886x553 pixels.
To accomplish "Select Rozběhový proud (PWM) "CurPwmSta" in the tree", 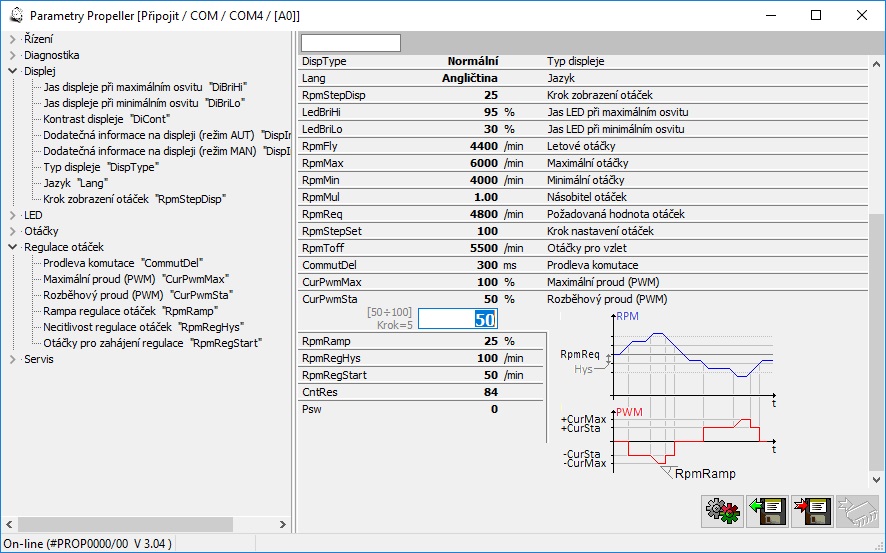I will pos(138,295).
